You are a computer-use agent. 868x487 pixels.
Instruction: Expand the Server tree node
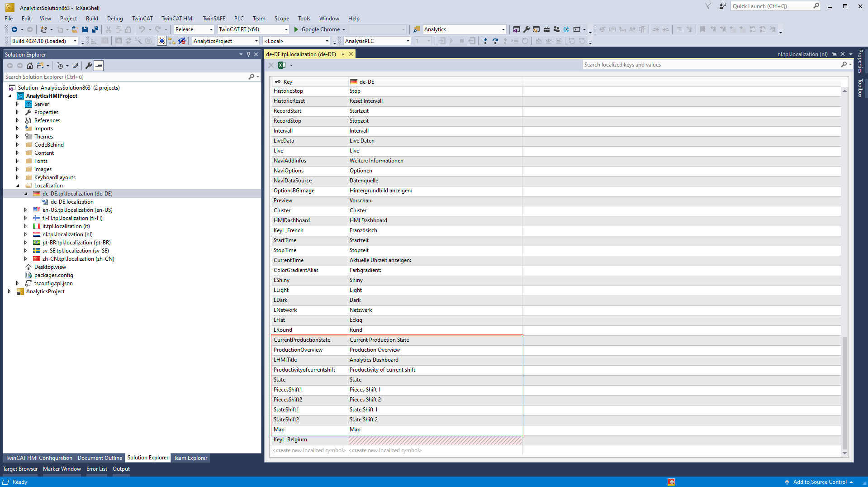point(18,104)
